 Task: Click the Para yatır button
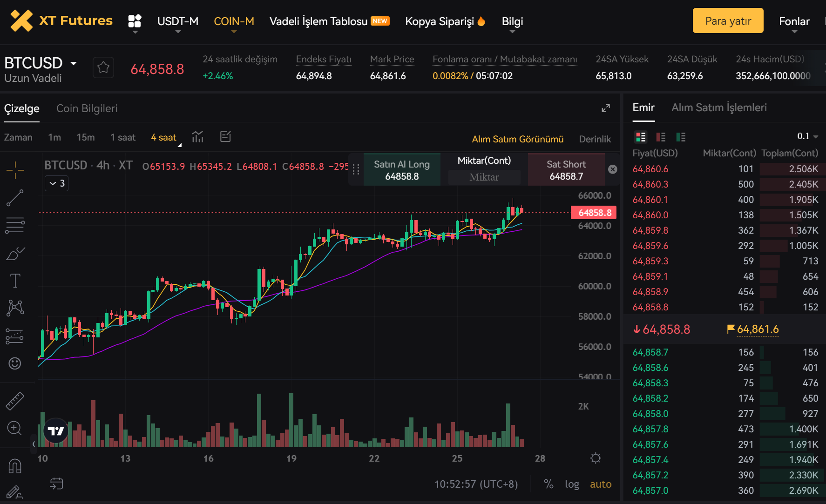pos(728,20)
